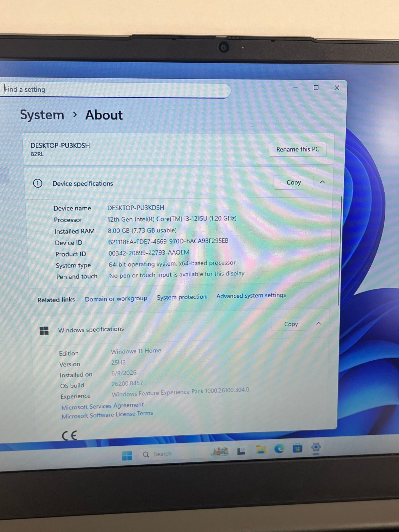Viewport: 399px width, 532px height.
Task: Click the Device specifications info icon
Action: pos(38,183)
